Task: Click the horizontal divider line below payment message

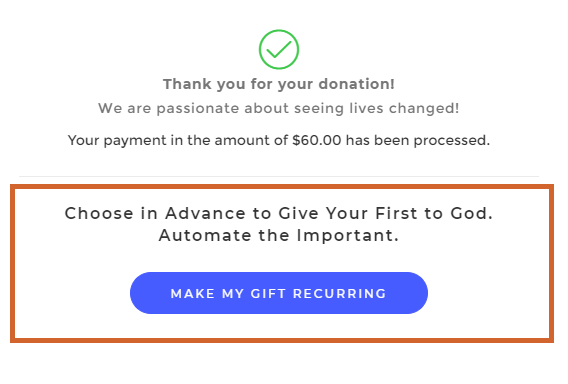Action: 279,176
